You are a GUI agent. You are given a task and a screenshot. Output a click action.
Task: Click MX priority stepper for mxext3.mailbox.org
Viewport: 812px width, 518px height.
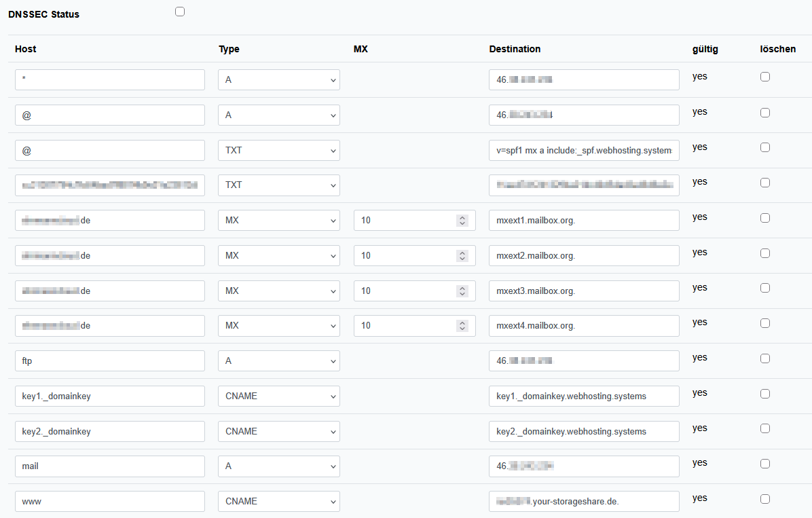click(x=462, y=291)
